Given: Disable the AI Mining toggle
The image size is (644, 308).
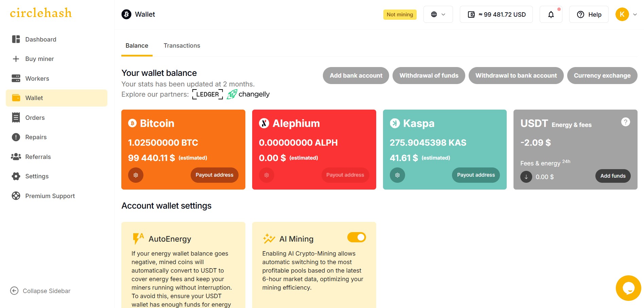Looking at the screenshot, I should pos(356,237).
